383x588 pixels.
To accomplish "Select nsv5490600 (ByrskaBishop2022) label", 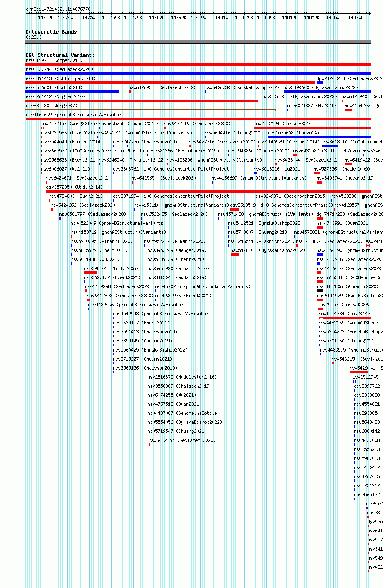I will [x=321, y=87].
